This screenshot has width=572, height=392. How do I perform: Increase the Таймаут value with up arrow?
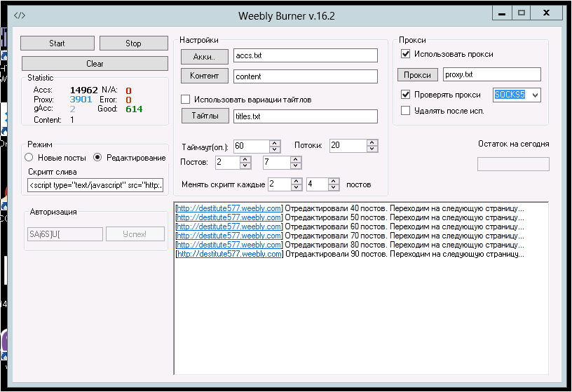[x=275, y=144]
